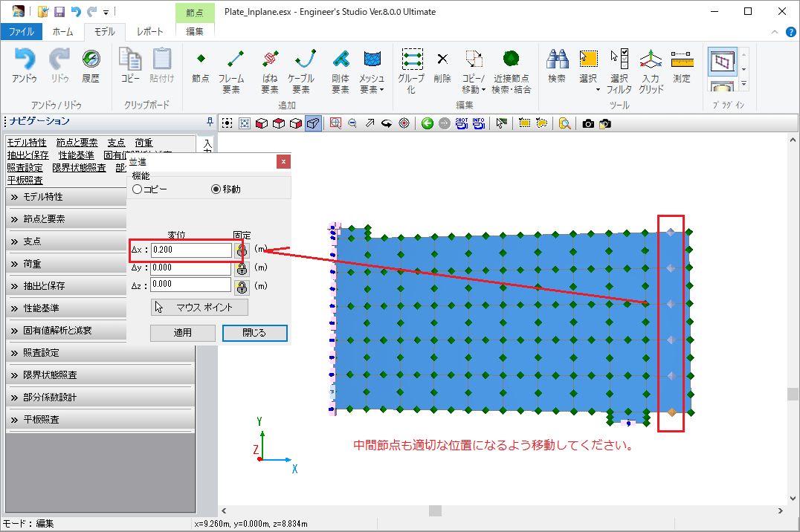Expand the 支点 section
This screenshot has height=532, width=800.
tap(66, 241)
